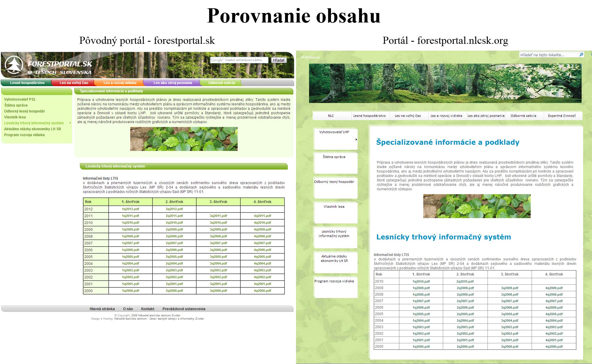Click the 'Hľadať na tejto lokalite' search box

(x=548, y=55)
